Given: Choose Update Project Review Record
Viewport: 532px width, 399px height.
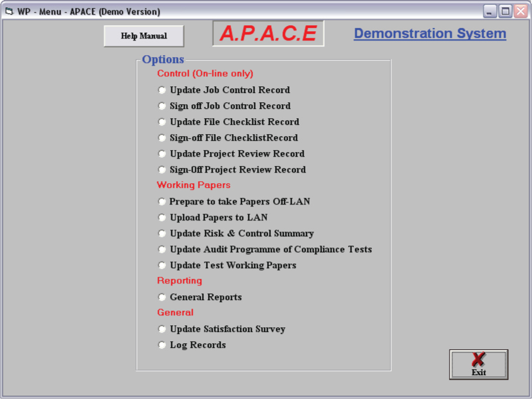Looking at the screenshot, I should pos(162,154).
